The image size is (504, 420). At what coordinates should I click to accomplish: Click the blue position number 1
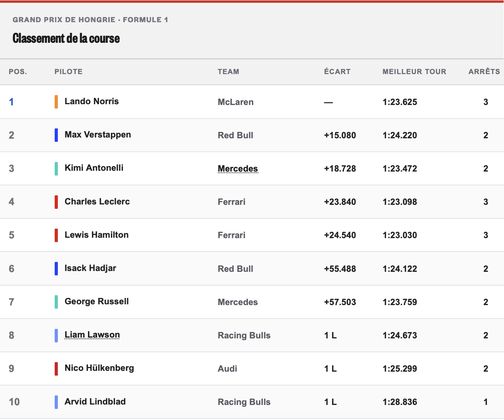pos(11,102)
